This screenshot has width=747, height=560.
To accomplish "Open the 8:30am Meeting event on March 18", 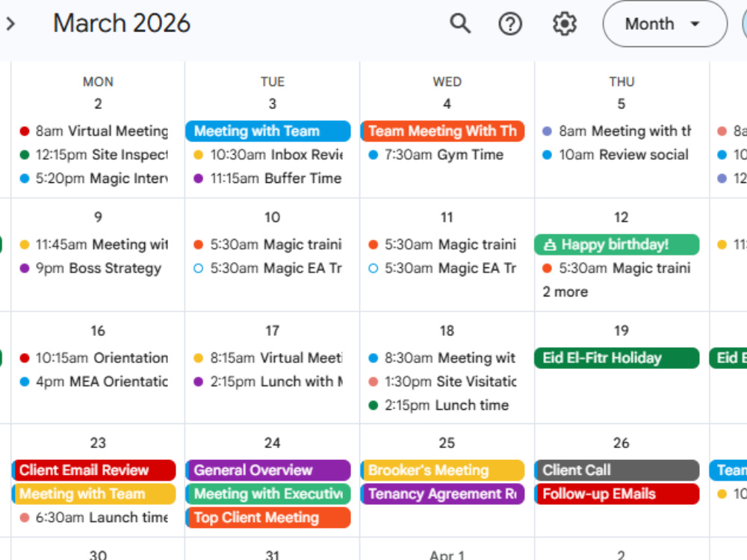I will [x=442, y=358].
